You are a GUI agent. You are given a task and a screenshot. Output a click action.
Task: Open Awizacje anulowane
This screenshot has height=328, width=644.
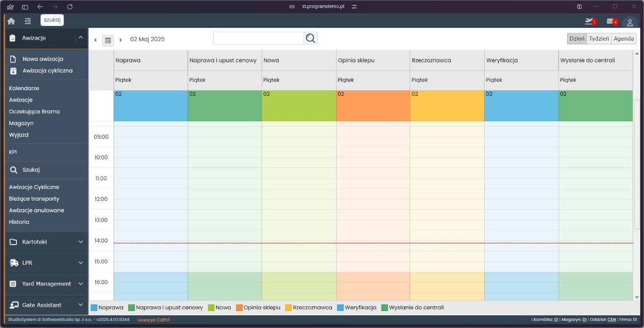36,210
